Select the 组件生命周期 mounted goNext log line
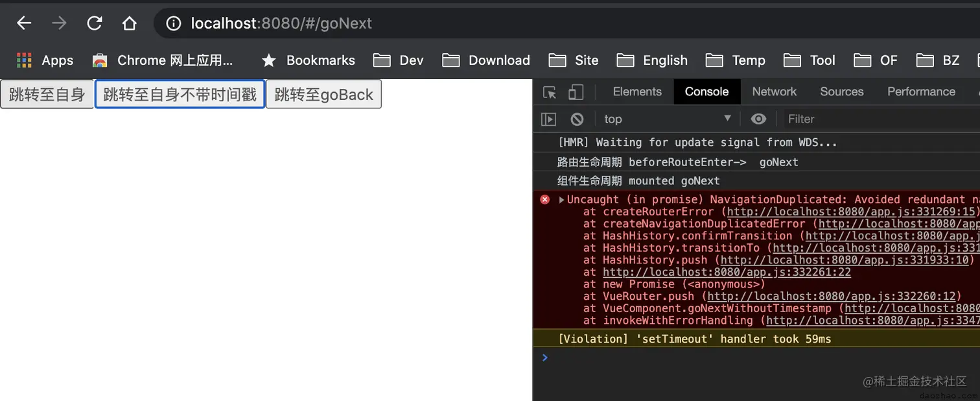This screenshot has width=980, height=401. pos(756,181)
